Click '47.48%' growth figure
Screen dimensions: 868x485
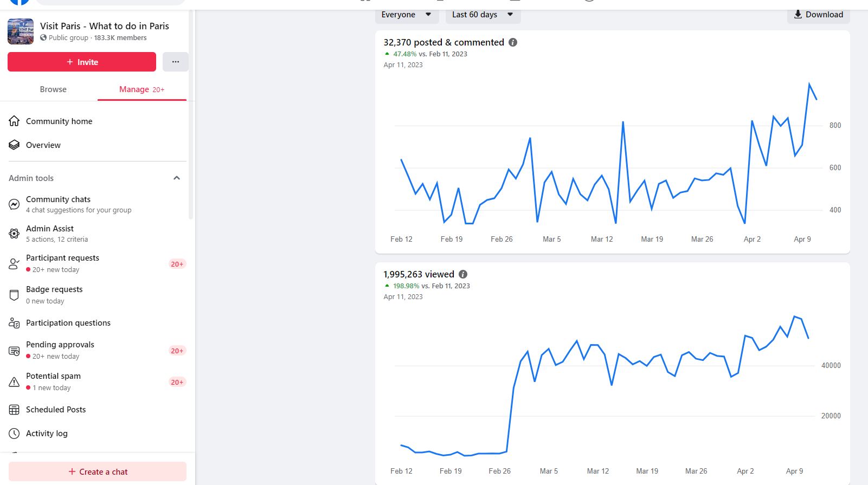coord(405,54)
